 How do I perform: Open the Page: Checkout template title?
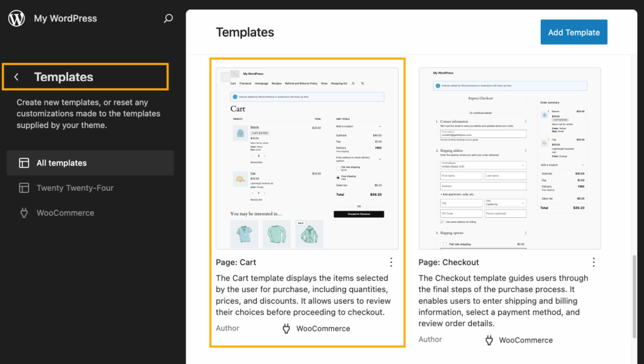pos(448,263)
